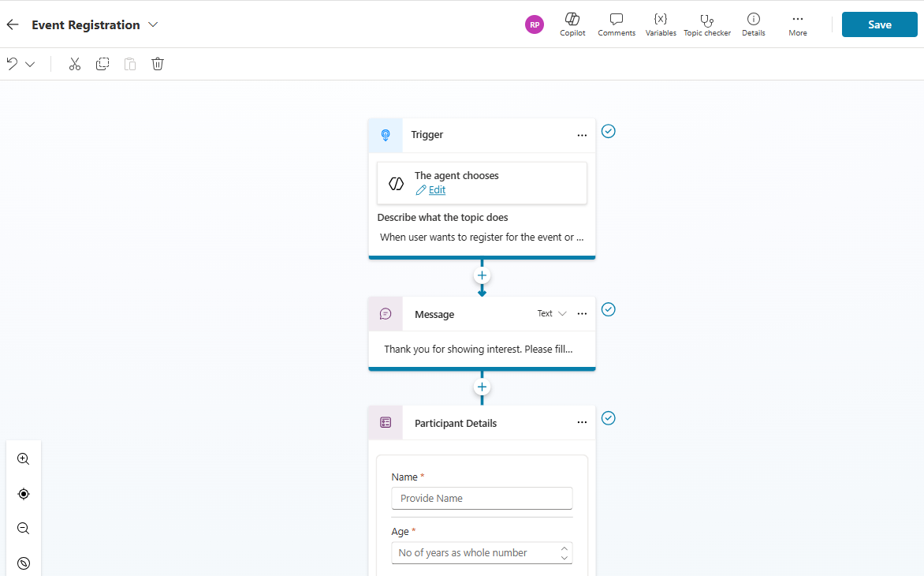Delete selected node with trash icon

tap(158, 64)
